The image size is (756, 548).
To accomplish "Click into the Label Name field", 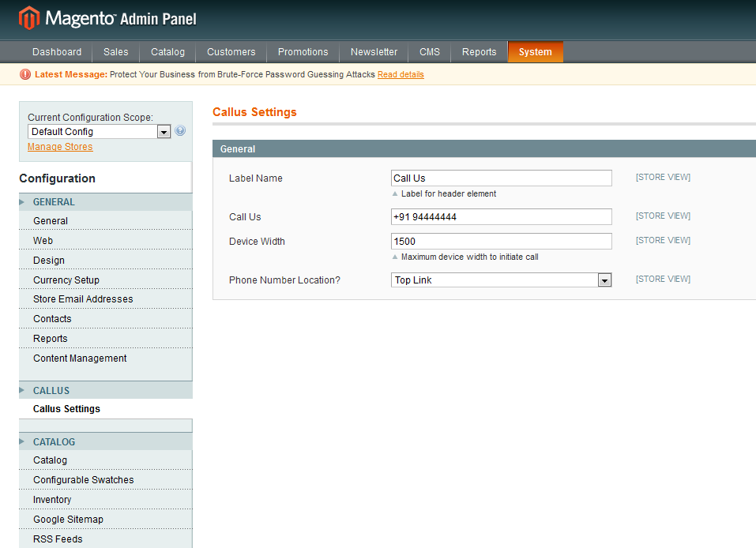I will tap(501, 178).
